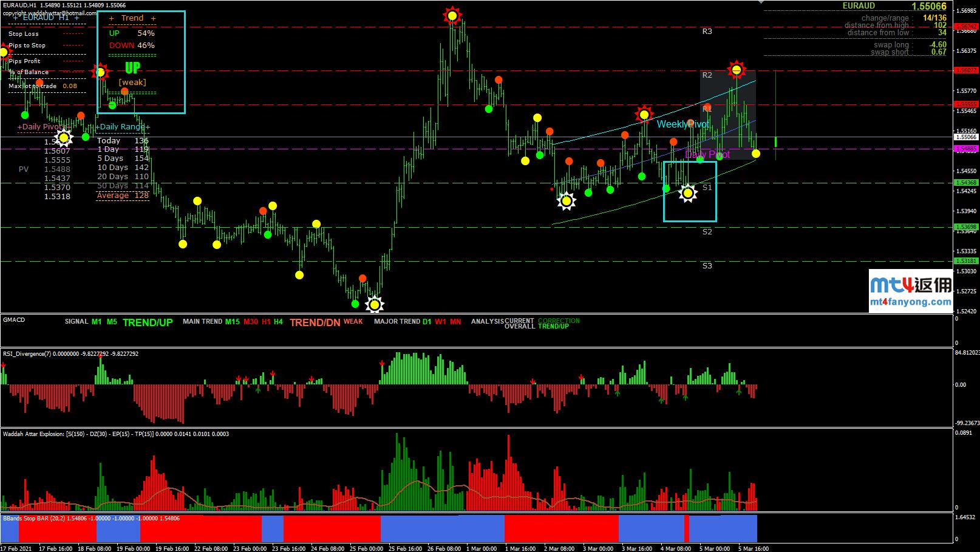Select the Weekly Pivot label

(682, 124)
